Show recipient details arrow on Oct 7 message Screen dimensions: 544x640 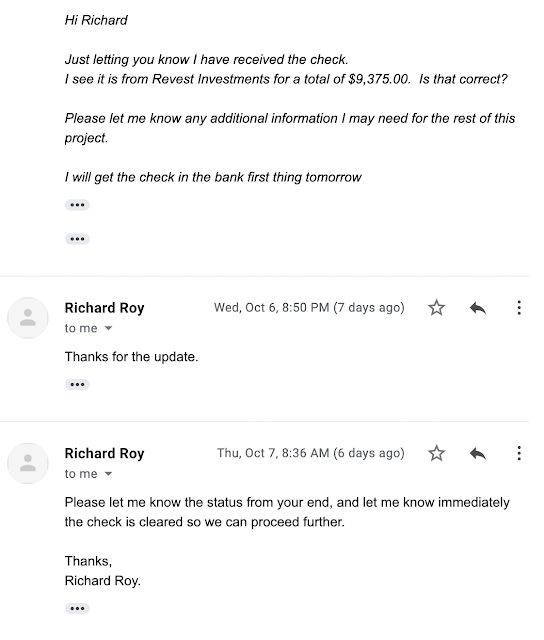(108, 474)
